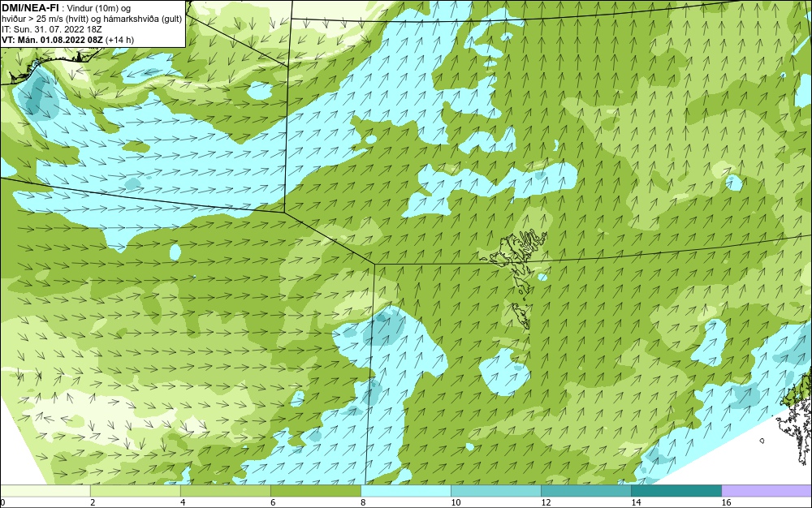
Task: Click the 'VT: Mán. 01.08.2022 08Z' line
Action: coord(52,40)
